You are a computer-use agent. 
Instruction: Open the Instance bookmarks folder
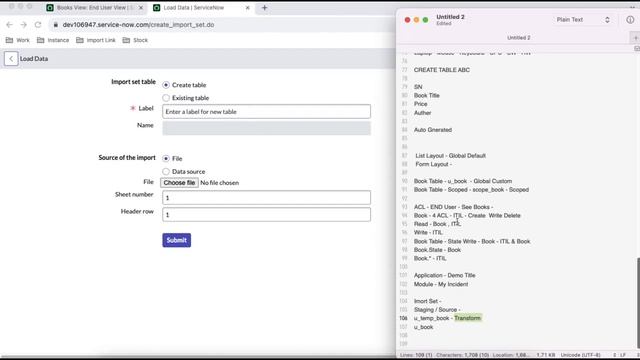[53, 40]
